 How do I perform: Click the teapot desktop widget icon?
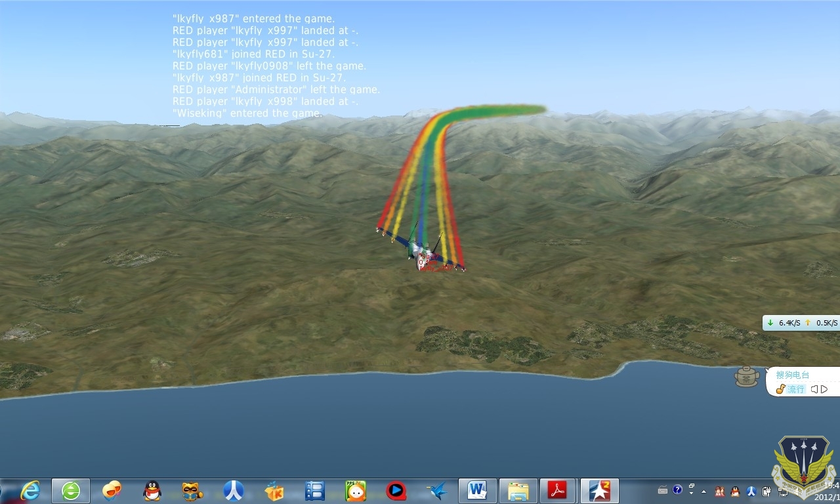pos(747,377)
